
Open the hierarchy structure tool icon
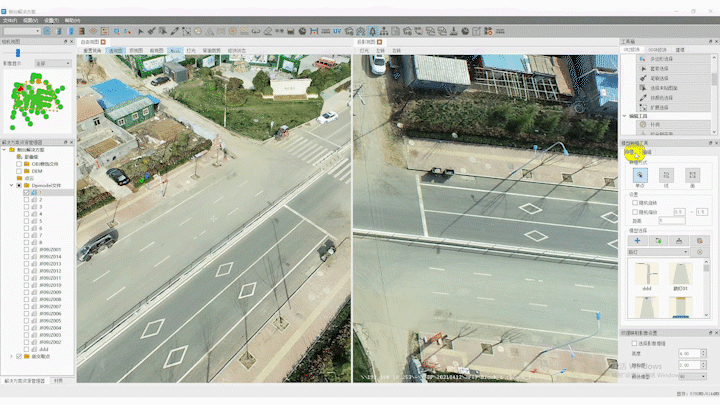pyautogui.click(x=384, y=31)
